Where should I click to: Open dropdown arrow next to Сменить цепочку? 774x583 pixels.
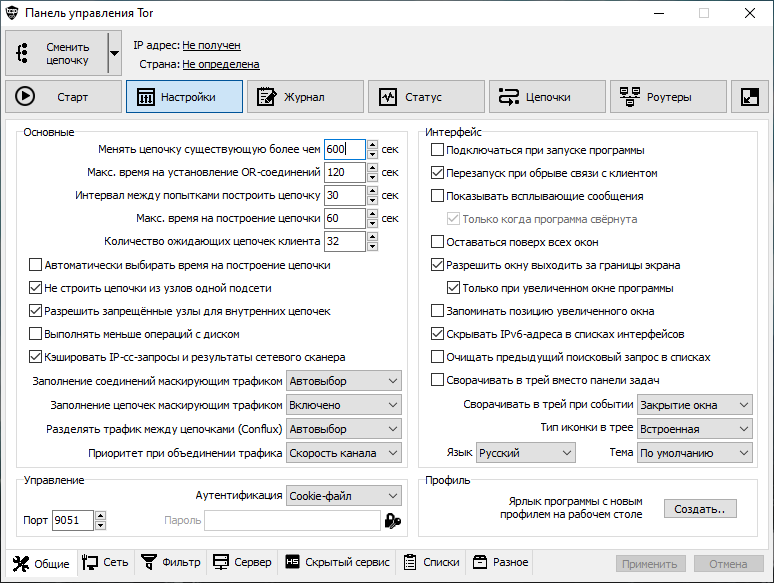[115, 53]
